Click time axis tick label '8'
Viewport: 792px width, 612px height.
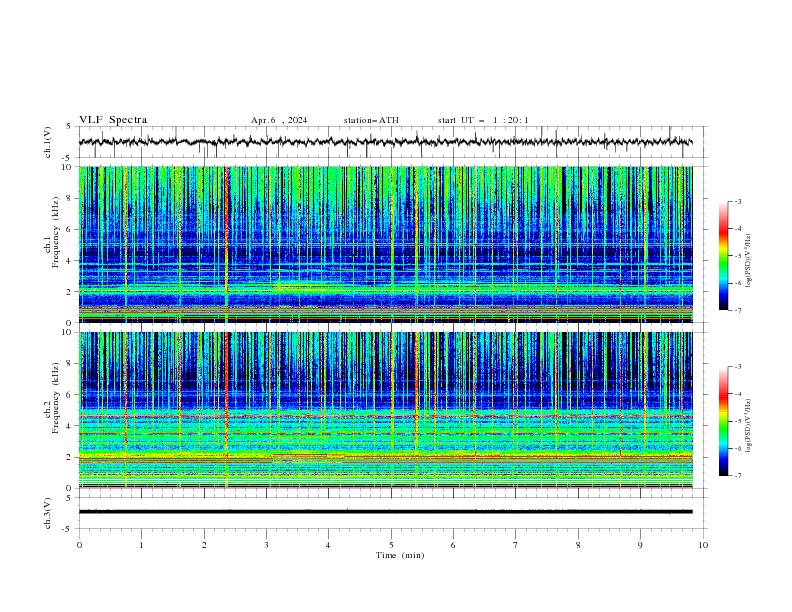coord(578,545)
